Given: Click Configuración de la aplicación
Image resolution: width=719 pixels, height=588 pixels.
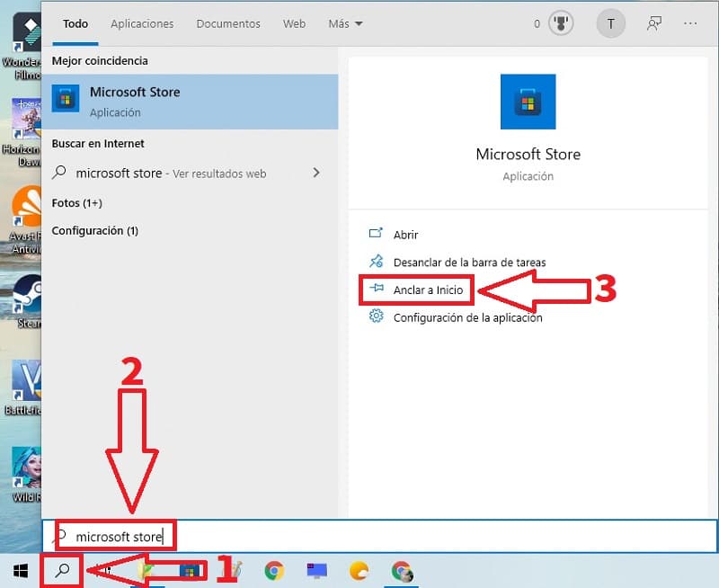Looking at the screenshot, I should (x=467, y=318).
